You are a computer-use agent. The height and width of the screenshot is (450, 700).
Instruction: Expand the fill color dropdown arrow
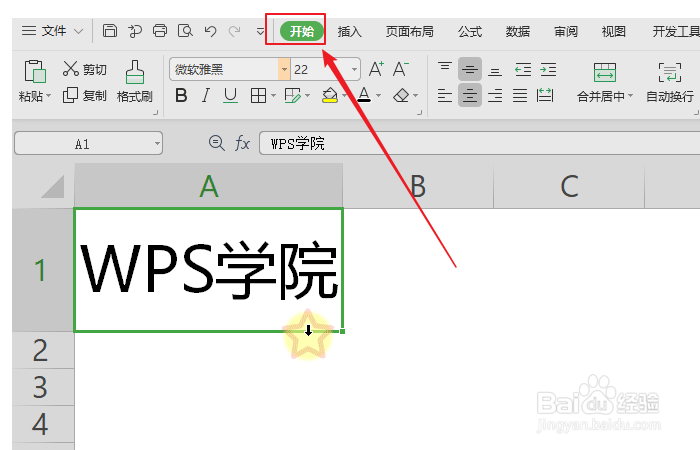pyautogui.click(x=344, y=96)
